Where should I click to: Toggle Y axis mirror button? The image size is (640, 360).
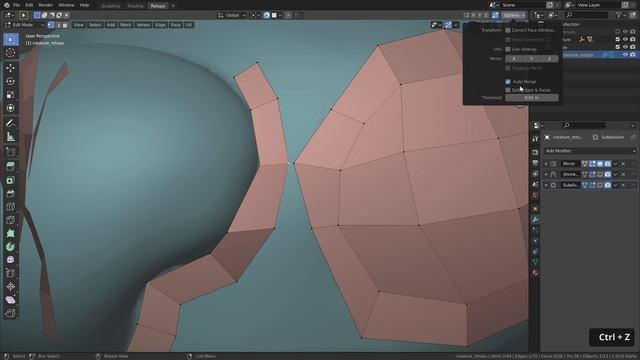531,59
